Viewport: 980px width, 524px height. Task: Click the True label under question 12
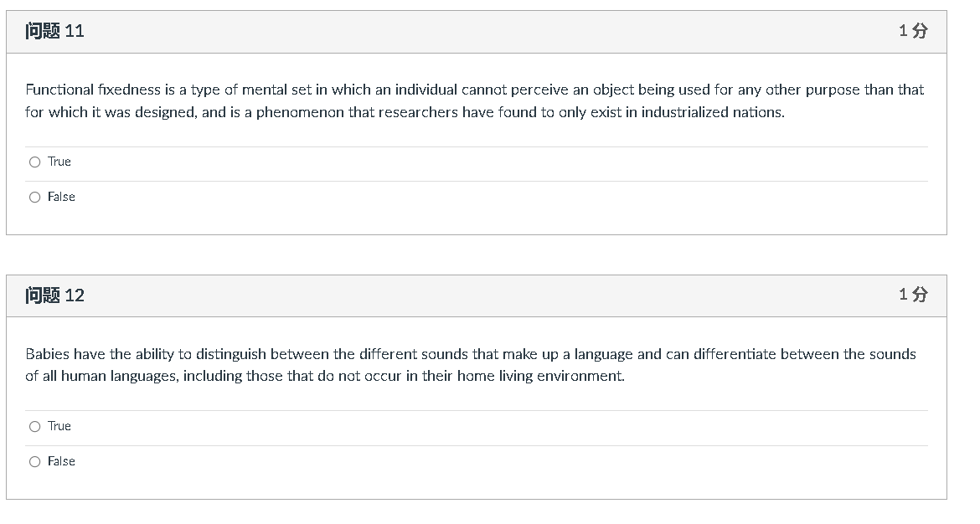click(x=59, y=426)
